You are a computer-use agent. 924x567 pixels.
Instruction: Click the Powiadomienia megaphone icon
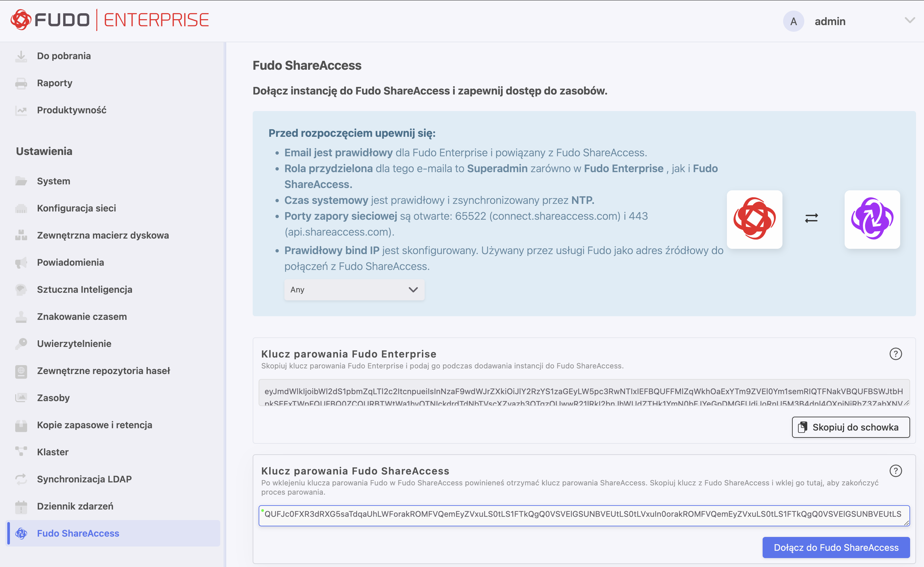[x=21, y=262]
